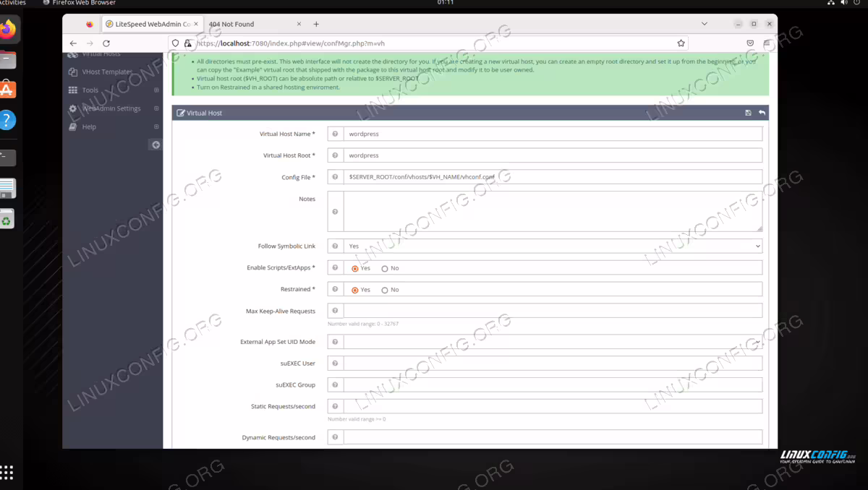Expand the WebAdmin Settings sidebar menu
868x490 pixels.
[x=156, y=108]
